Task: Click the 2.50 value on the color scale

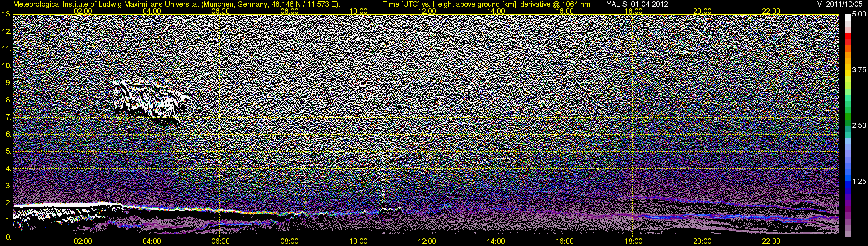Action: click(x=859, y=126)
